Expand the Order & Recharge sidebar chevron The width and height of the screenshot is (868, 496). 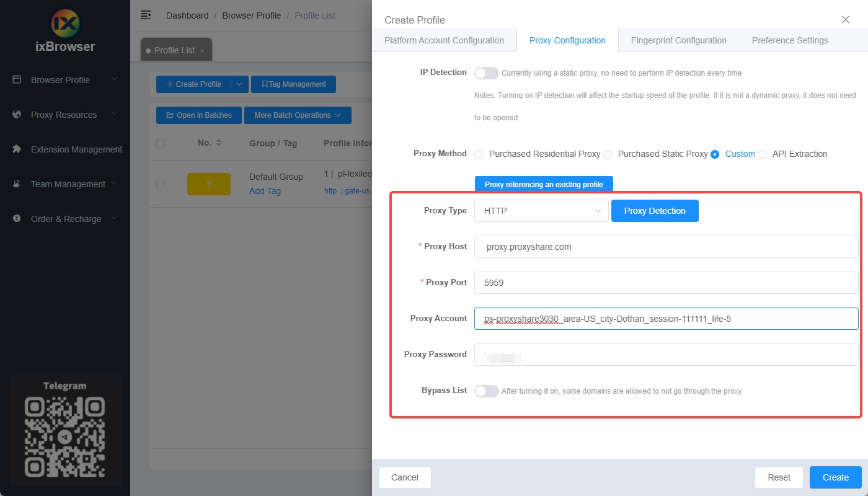coord(114,218)
